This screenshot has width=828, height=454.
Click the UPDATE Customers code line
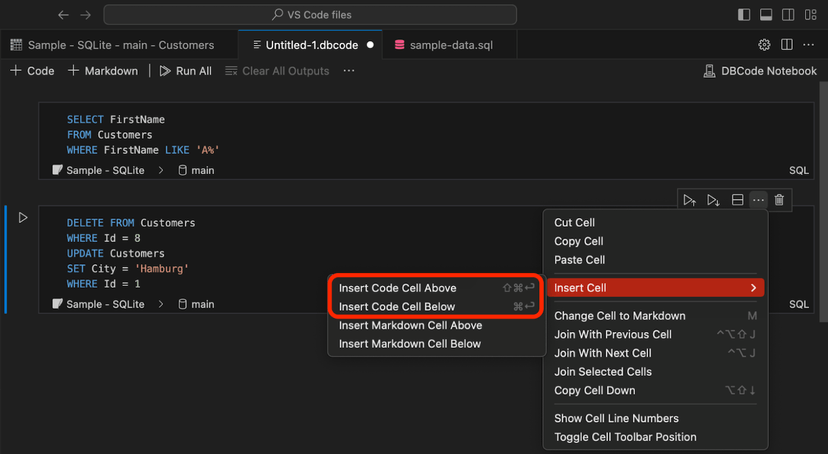click(x=116, y=253)
